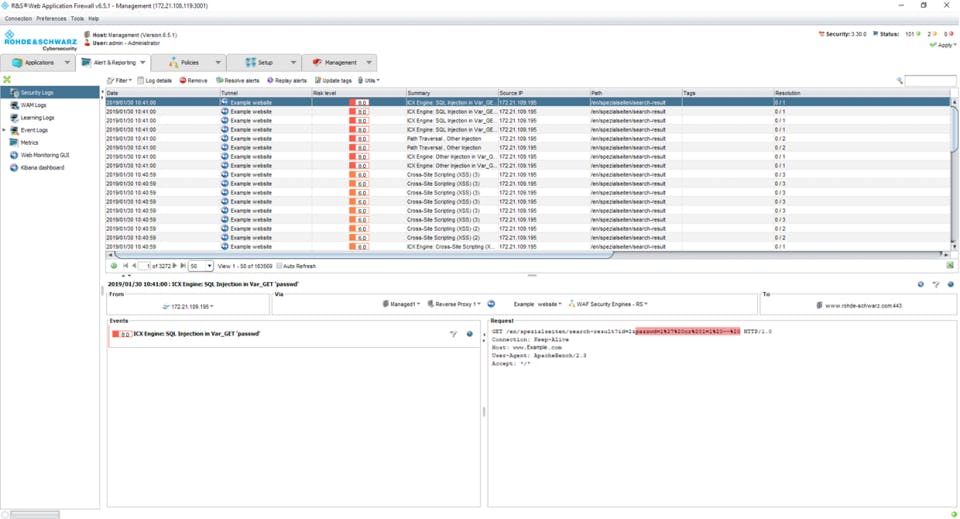Click the globe icon in Via section
This screenshot has width=960, height=519.
[491, 304]
